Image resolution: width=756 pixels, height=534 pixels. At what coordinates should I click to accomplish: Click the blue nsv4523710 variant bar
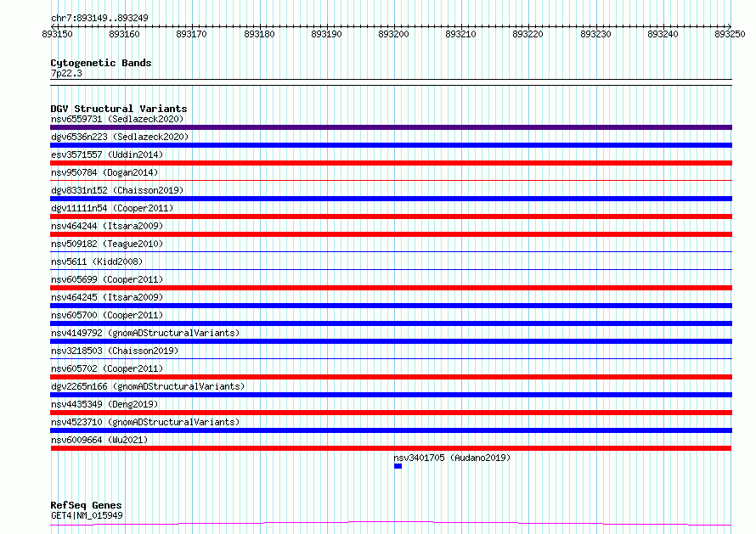tap(391, 430)
